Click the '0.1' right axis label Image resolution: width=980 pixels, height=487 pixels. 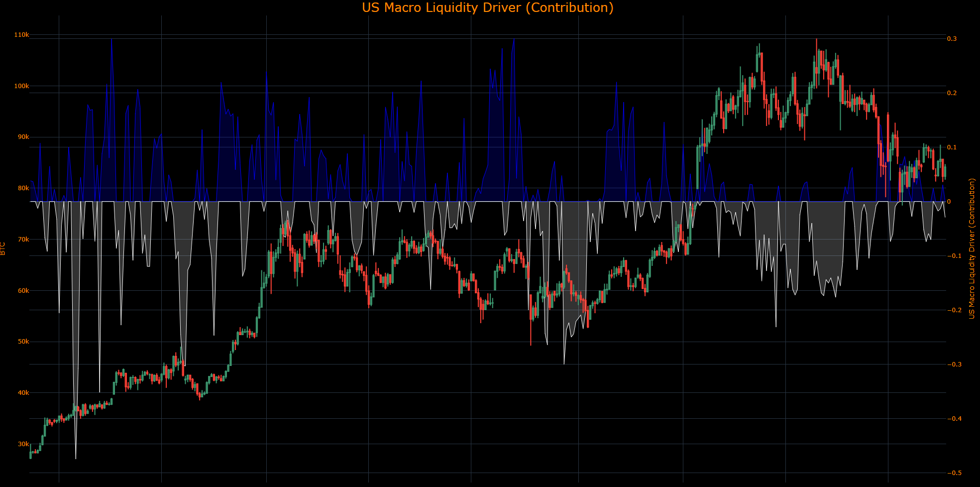coord(952,147)
